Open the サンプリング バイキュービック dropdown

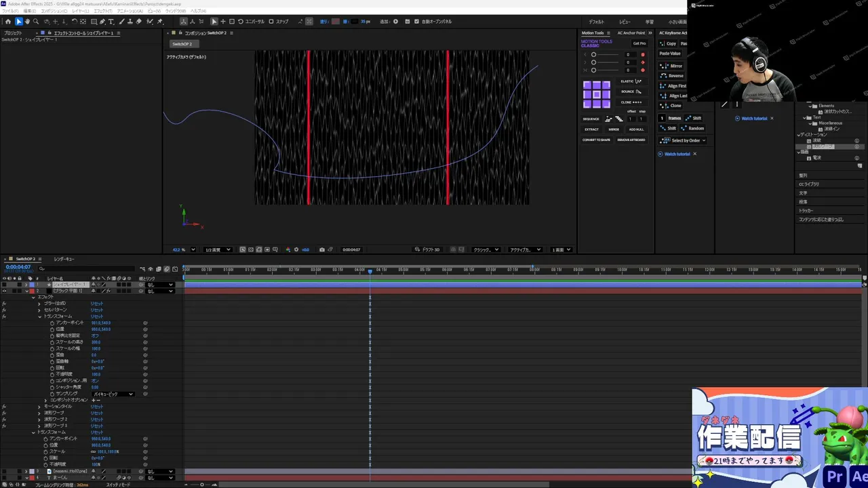(113, 394)
